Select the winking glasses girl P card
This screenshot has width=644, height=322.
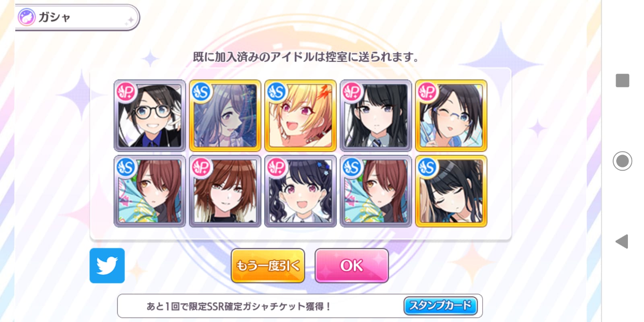pyautogui.click(x=451, y=116)
